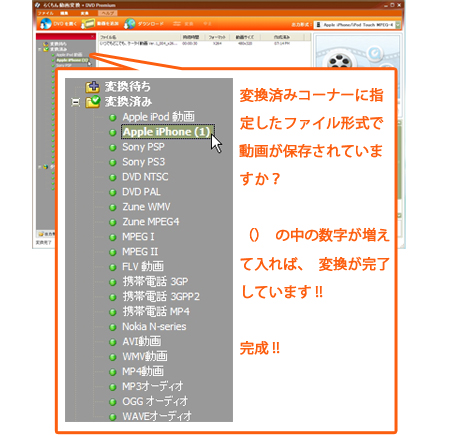Click green dot icon beside Zune WMV
Screen dimensions: 450x435
click(x=113, y=207)
